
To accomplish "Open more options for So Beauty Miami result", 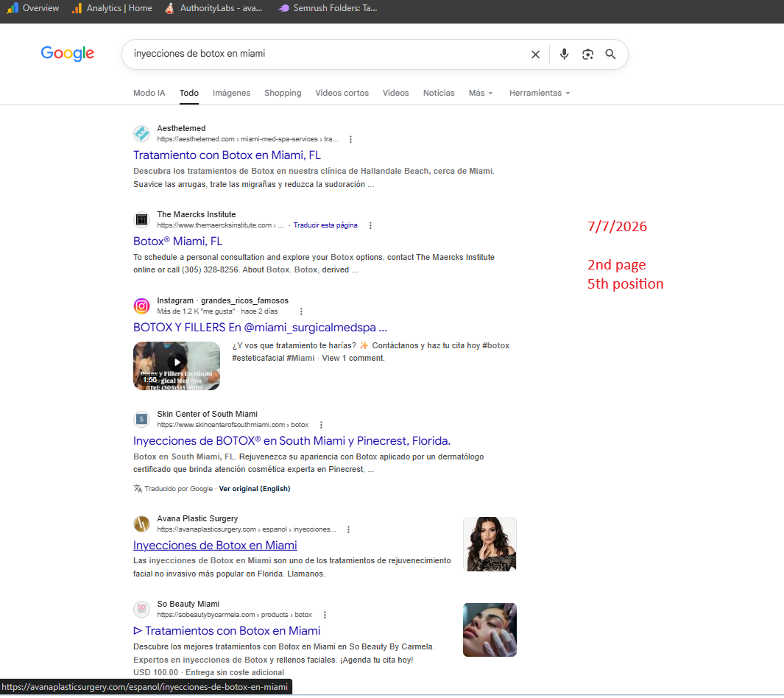I will click(325, 615).
